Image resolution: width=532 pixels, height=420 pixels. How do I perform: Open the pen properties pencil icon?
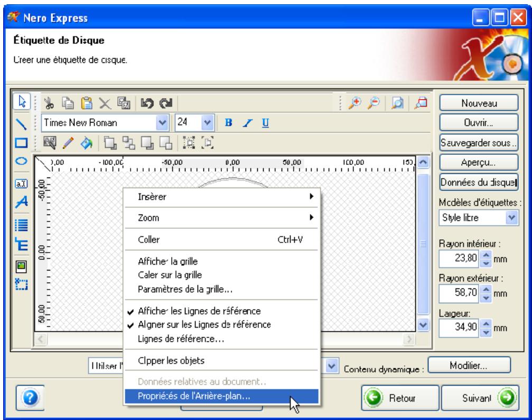tap(68, 143)
